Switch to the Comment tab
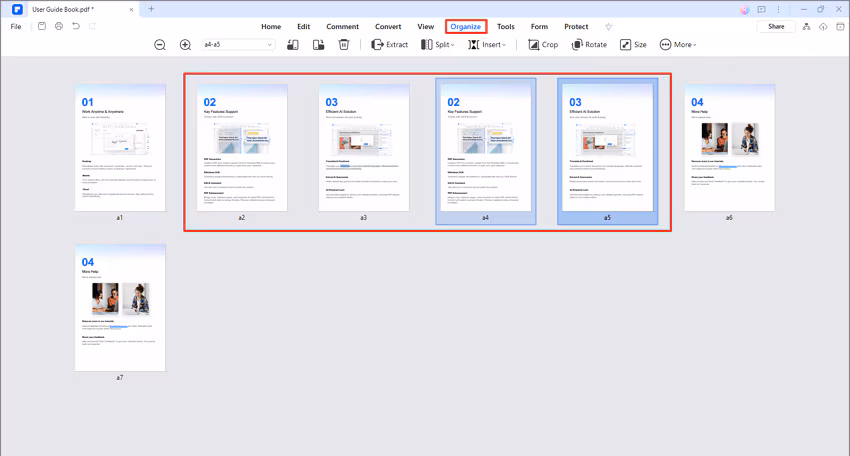The width and height of the screenshot is (850, 456). 343,27
